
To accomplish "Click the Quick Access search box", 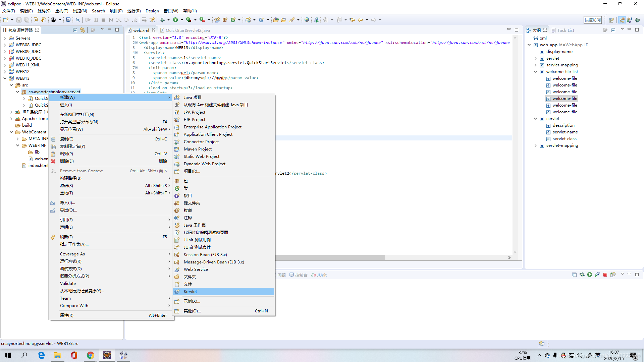I will tap(592, 20).
